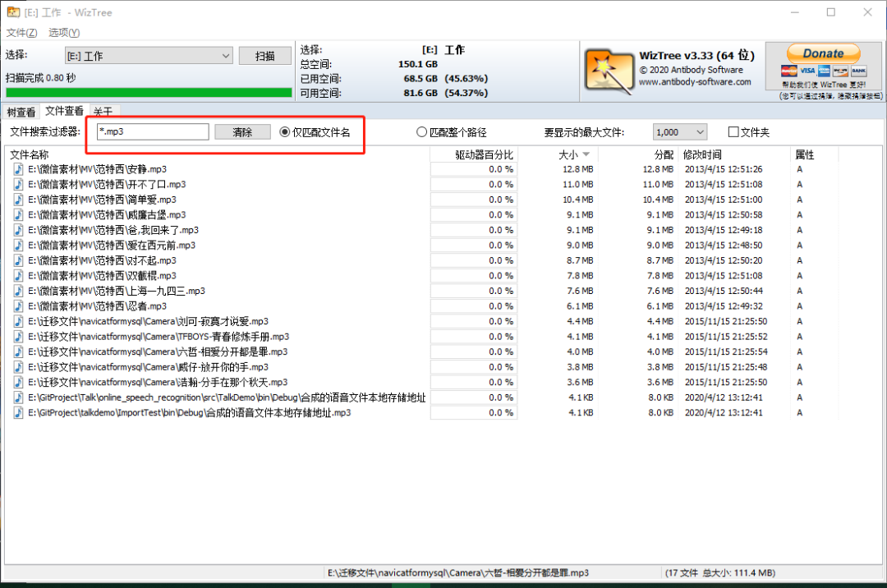Open the 选项(V) menu
The image size is (887, 588).
click(x=64, y=33)
